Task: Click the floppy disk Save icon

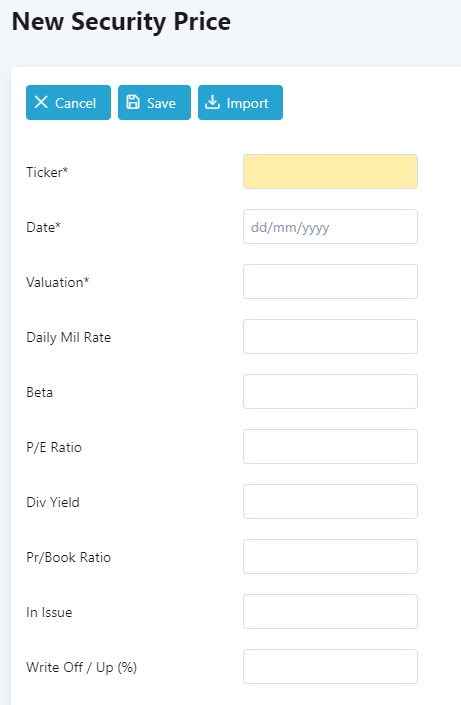Action: pyautogui.click(x=133, y=102)
